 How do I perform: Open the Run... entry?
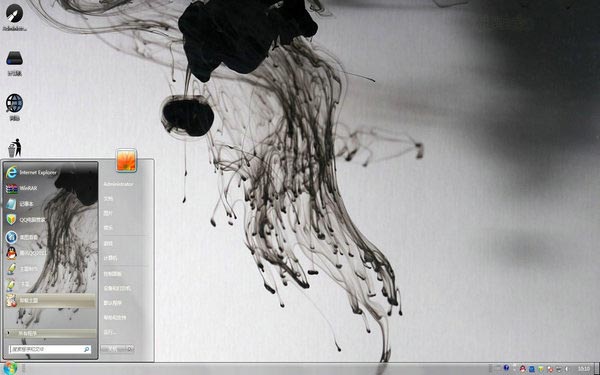coord(109,332)
